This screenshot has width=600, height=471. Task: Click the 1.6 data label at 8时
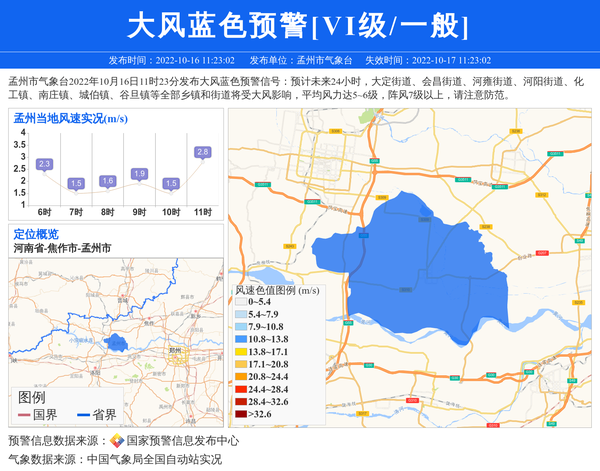click(x=107, y=181)
